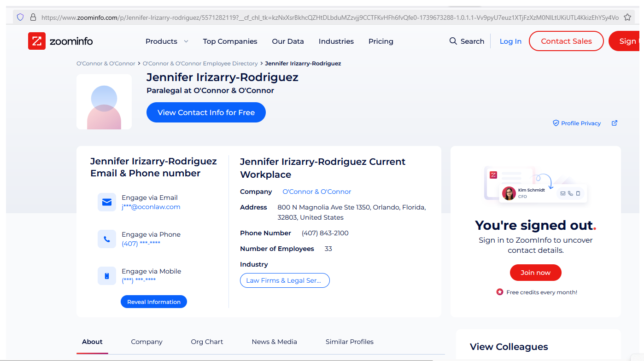Click the padlock site security icon

tap(33, 17)
